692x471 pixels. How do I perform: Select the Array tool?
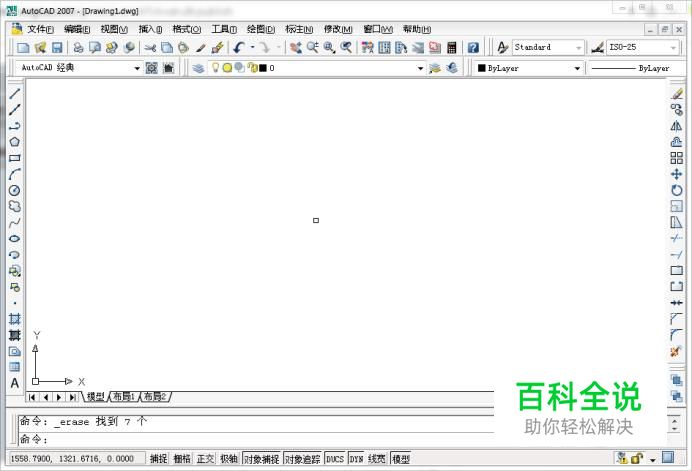pos(677,158)
